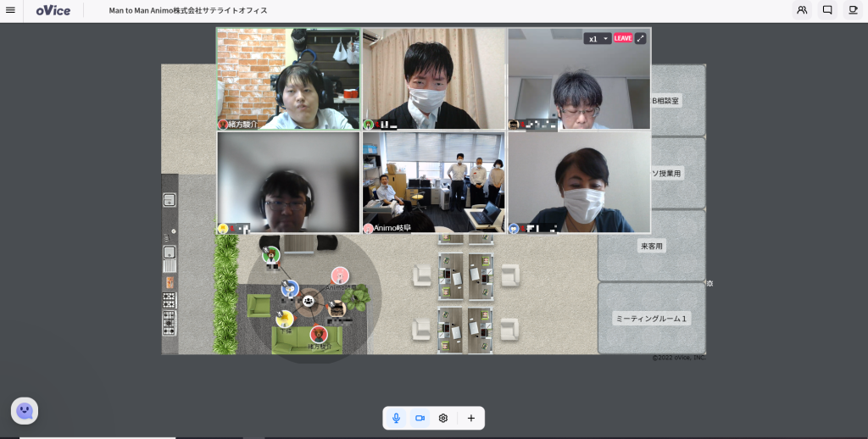Click the blue penguin avatar on map
Screen dimensions: 868x439
(290, 289)
